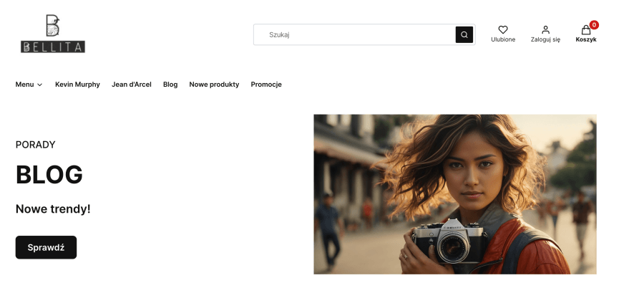644x283 pixels.
Task: Select Blog in the navigation bar
Action: [170, 85]
